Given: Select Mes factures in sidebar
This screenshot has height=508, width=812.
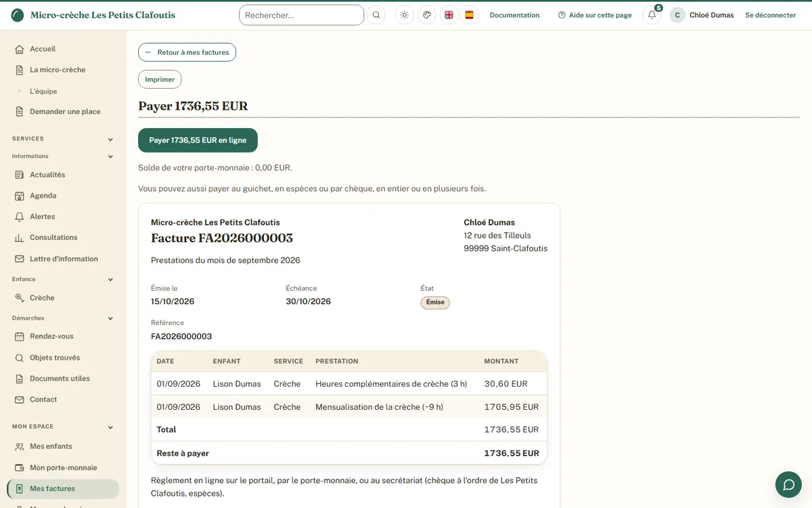Looking at the screenshot, I should 63,489.
